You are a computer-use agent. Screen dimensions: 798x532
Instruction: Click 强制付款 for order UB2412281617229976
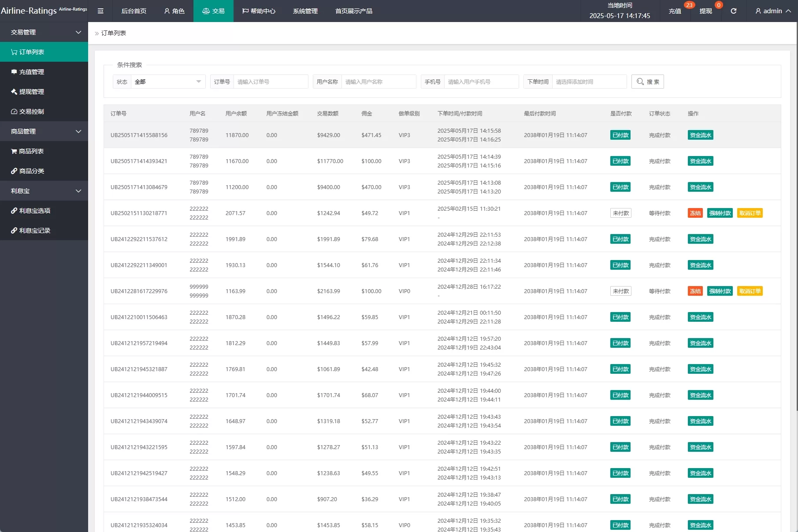click(x=720, y=291)
